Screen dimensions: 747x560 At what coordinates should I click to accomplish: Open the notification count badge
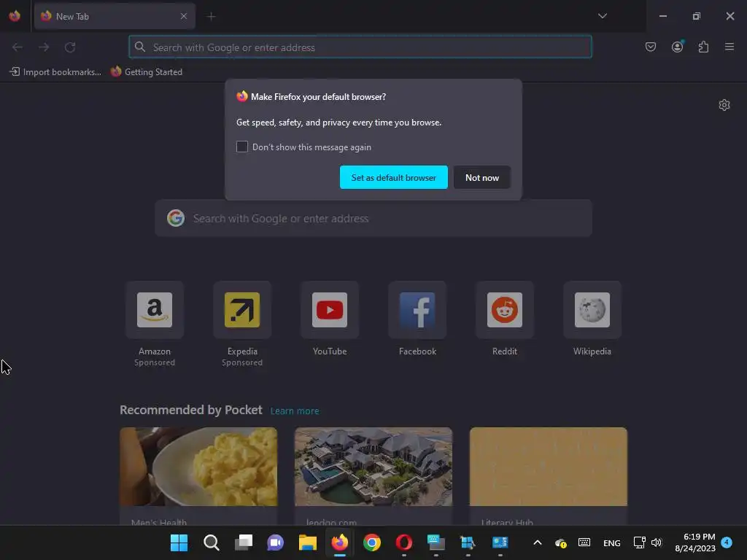(x=727, y=542)
